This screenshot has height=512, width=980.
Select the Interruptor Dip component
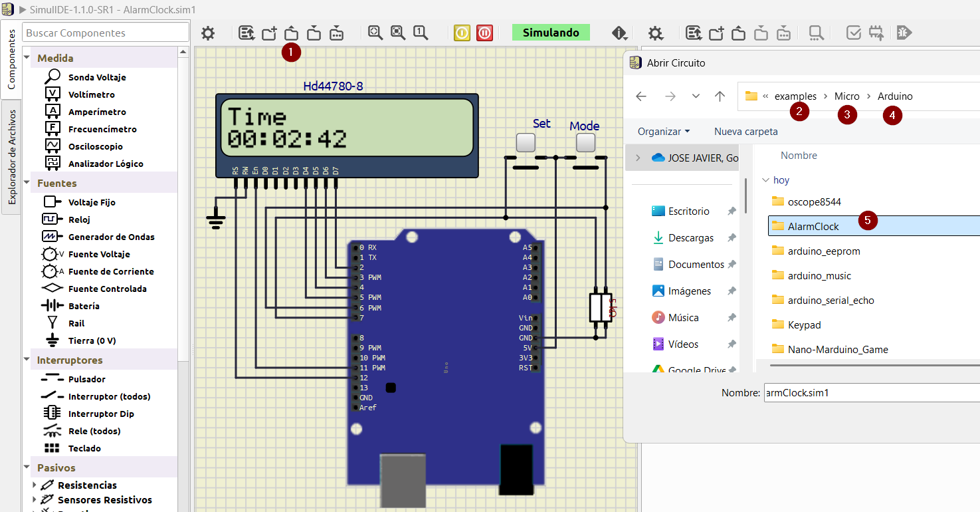point(89,414)
